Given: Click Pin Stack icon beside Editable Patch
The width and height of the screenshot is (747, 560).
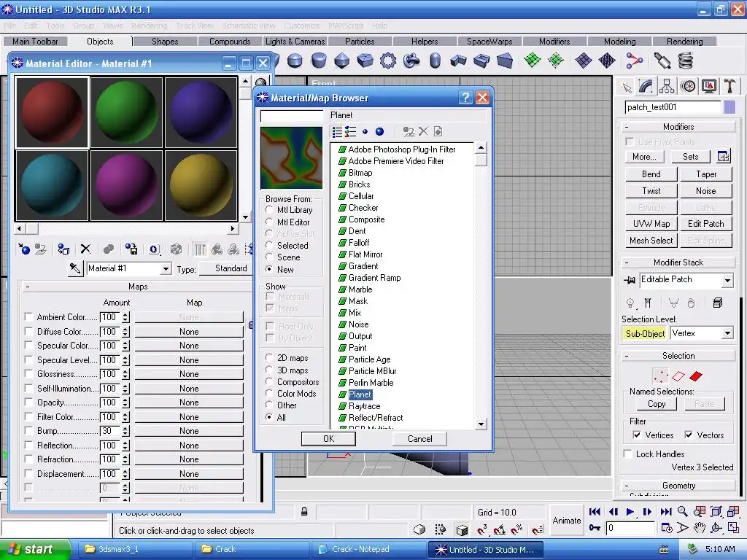Looking at the screenshot, I should 630,280.
